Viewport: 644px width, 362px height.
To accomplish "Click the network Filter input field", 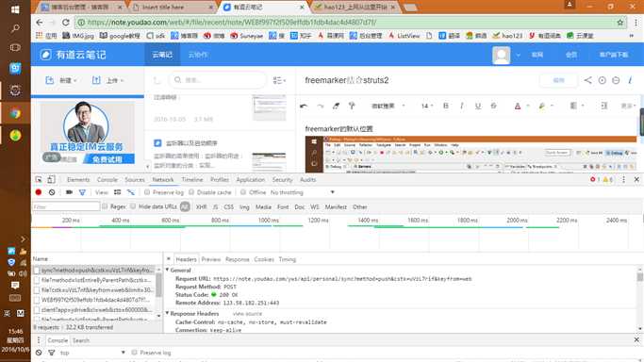I will coord(66,206).
